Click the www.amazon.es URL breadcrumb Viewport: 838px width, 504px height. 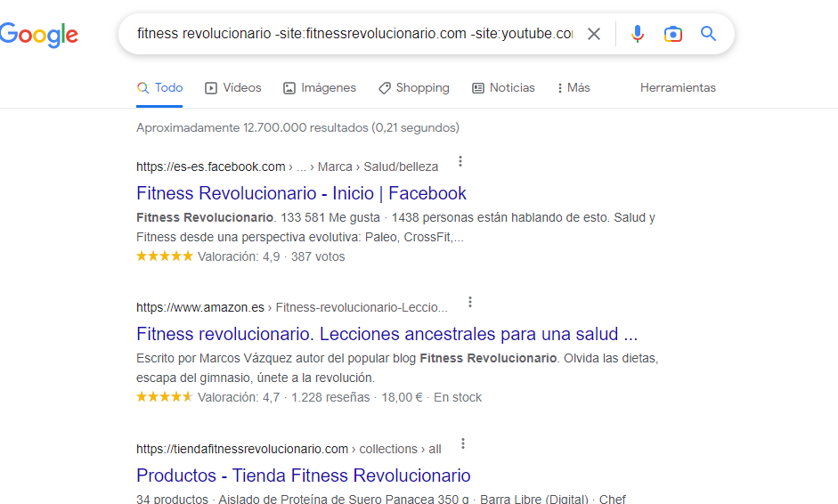[x=292, y=307]
